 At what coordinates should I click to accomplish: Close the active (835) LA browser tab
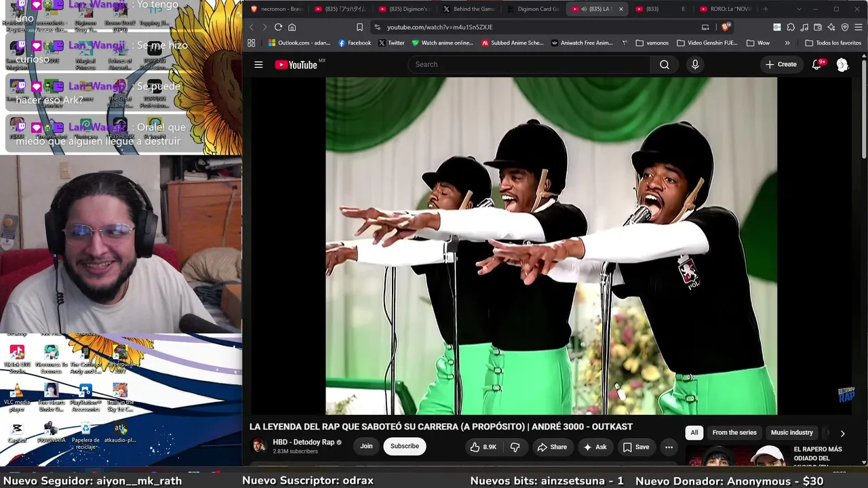[x=620, y=9]
